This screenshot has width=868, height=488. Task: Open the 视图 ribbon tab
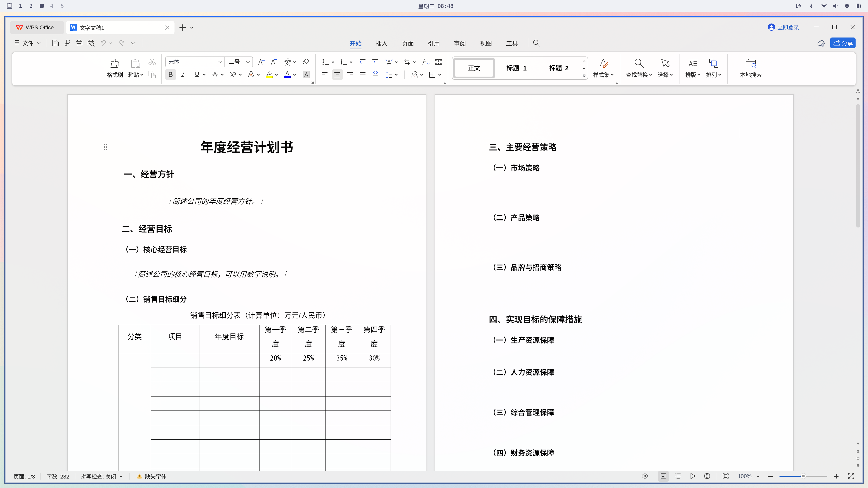486,43
